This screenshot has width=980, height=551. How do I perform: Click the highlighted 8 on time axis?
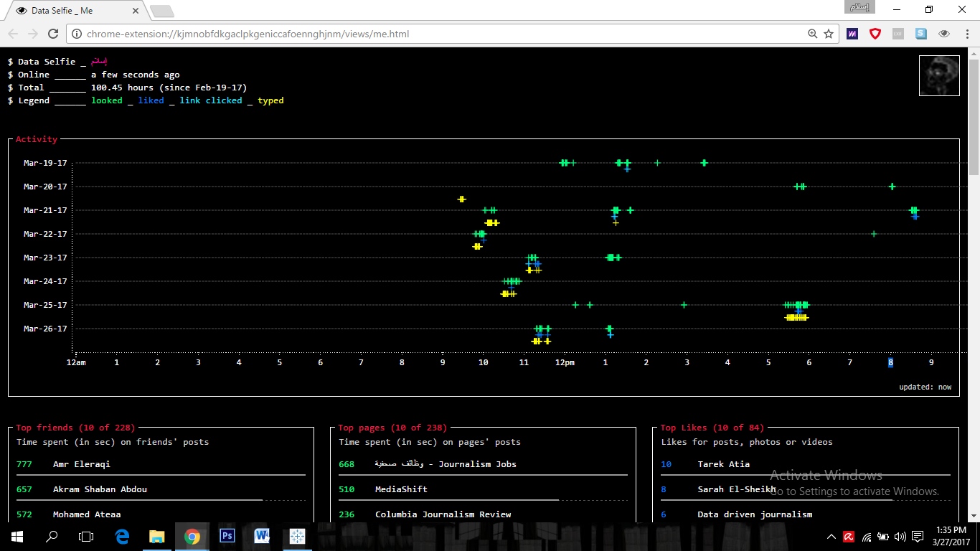point(891,362)
